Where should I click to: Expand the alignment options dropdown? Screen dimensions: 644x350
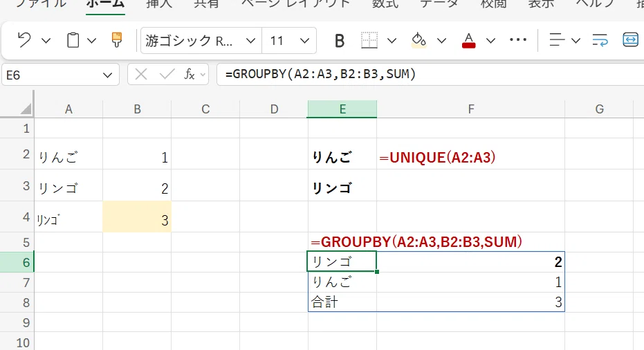(x=576, y=41)
